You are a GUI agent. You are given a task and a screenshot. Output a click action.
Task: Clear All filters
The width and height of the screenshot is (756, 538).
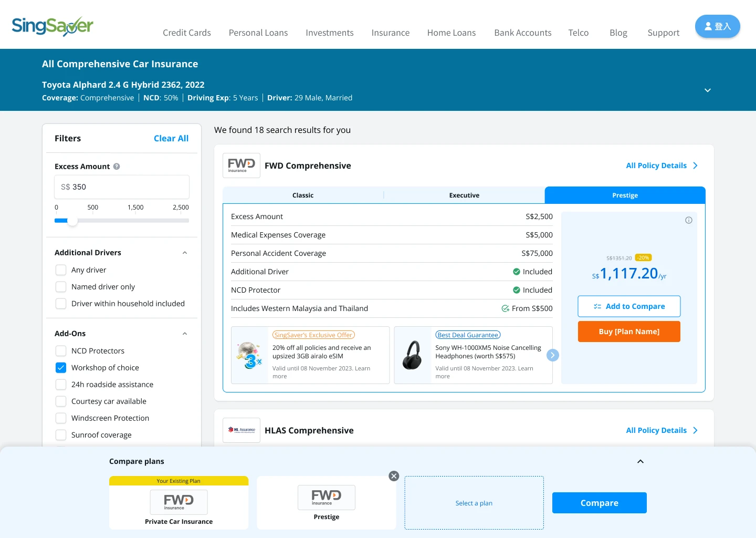point(171,138)
